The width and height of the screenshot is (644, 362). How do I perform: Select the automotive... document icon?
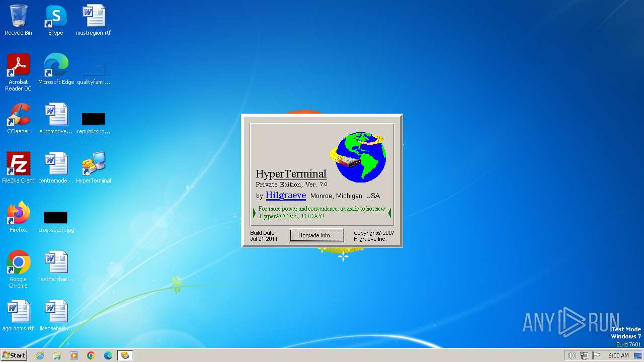(56, 119)
